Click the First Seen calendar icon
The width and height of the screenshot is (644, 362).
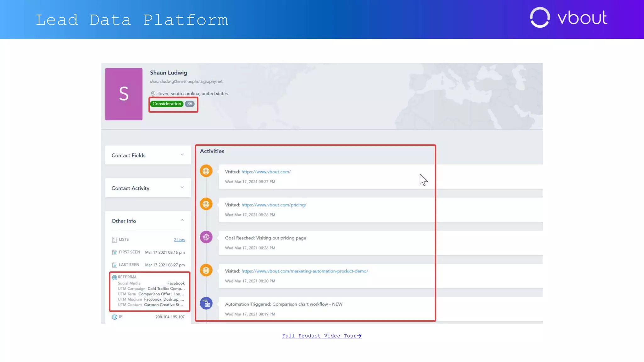114,252
